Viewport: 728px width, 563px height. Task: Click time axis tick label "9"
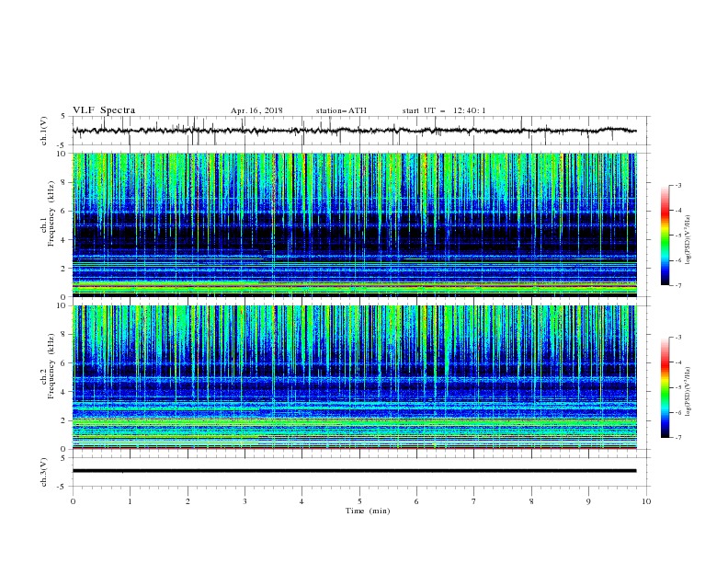coord(588,501)
